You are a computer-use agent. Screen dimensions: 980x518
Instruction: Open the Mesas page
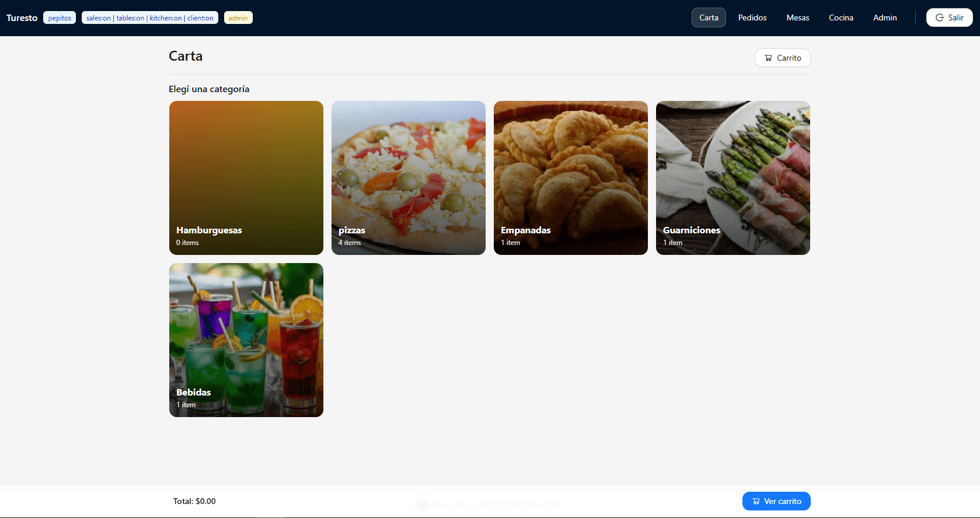tap(797, 17)
